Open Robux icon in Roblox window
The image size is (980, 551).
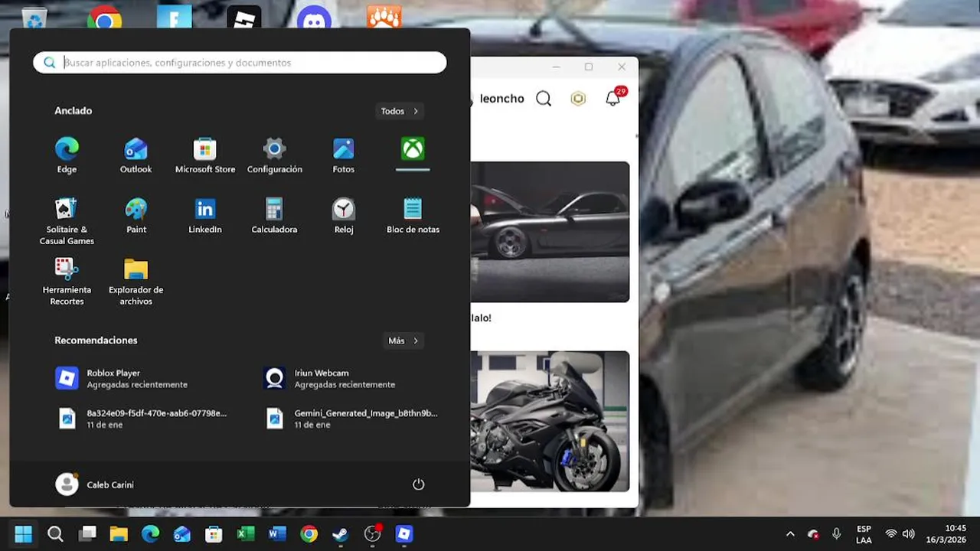[578, 99]
